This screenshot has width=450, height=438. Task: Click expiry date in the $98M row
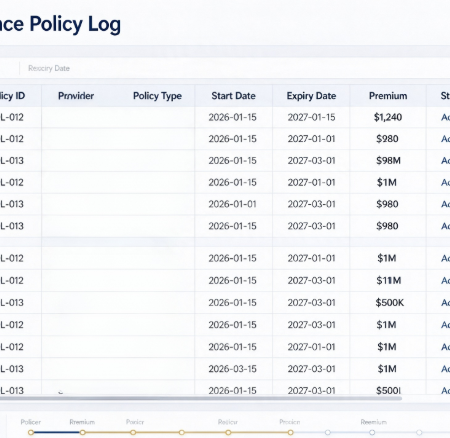coord(311,161)
